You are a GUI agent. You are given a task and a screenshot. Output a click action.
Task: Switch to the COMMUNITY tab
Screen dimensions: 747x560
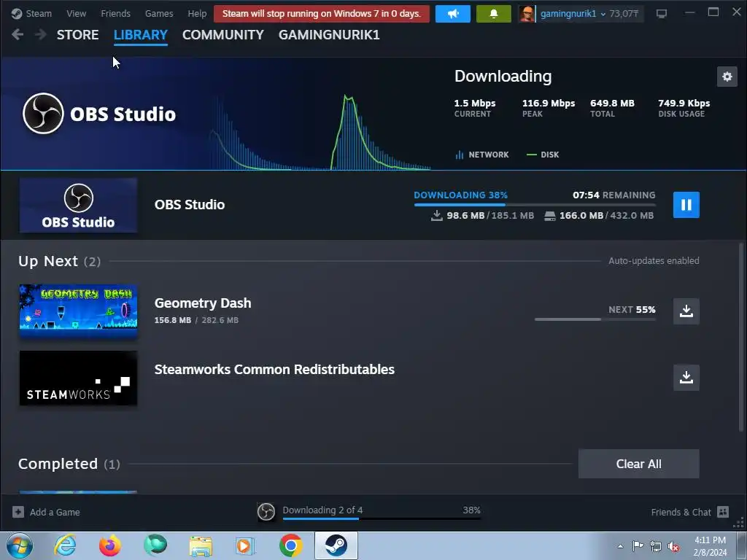tap(223, 35)
